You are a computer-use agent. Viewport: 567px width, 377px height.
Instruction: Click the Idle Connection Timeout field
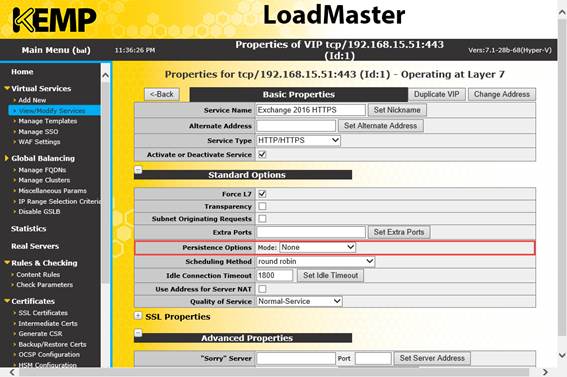(x=274, y=275)
